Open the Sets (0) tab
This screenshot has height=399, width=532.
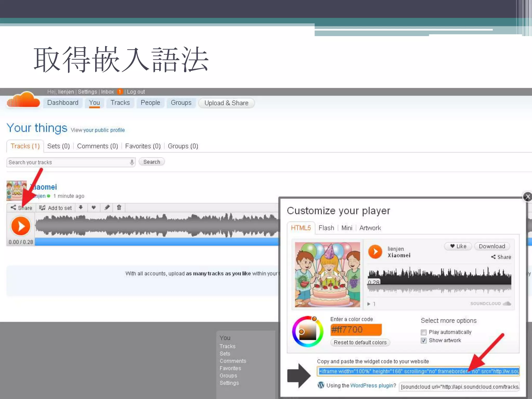[x=58, y=146]
